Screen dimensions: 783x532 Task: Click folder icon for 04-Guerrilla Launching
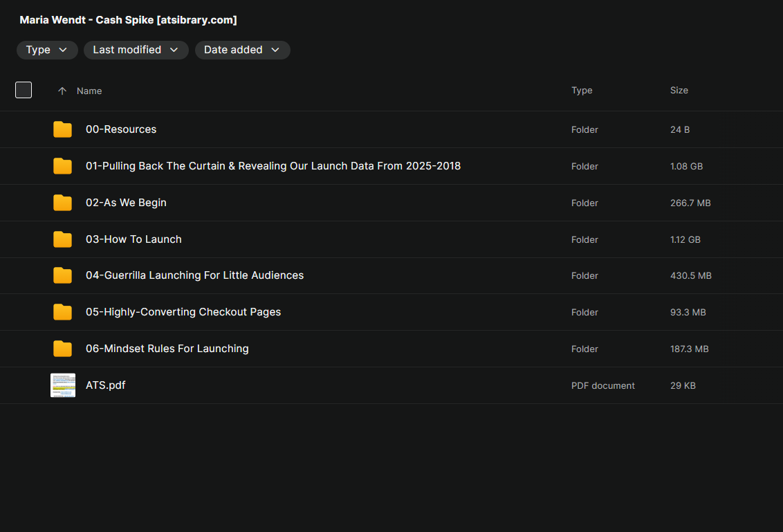(62, 275)
